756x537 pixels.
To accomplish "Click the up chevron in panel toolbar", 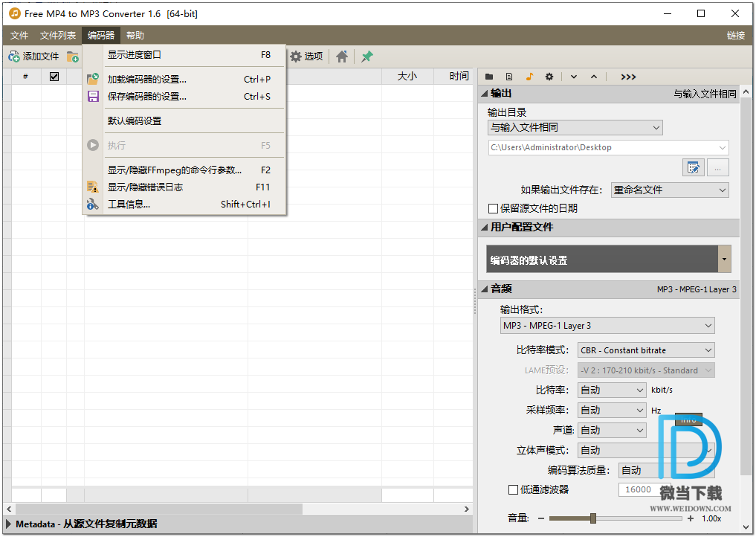I will [x=594, y=77].
